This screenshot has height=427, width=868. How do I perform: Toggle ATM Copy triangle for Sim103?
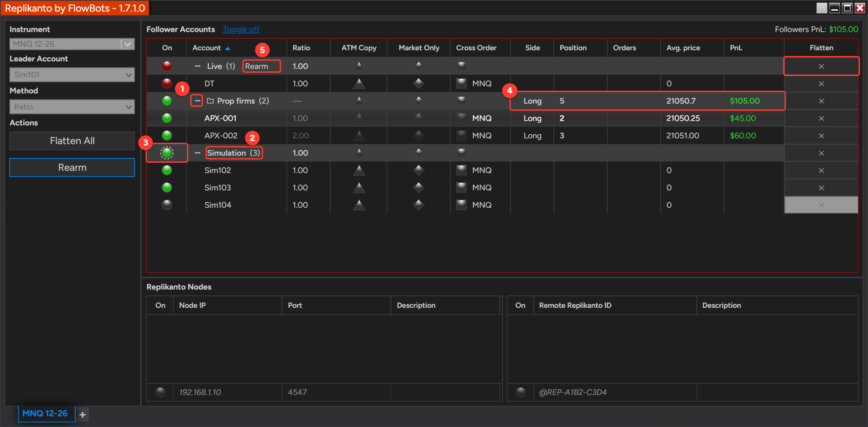tap(359, 187)
